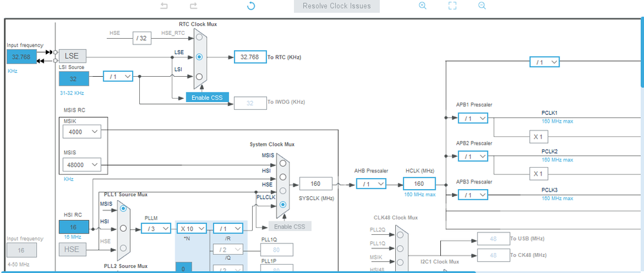
Task: Open the PLL /R /1 divider dropdown
Action: (228, 228)
